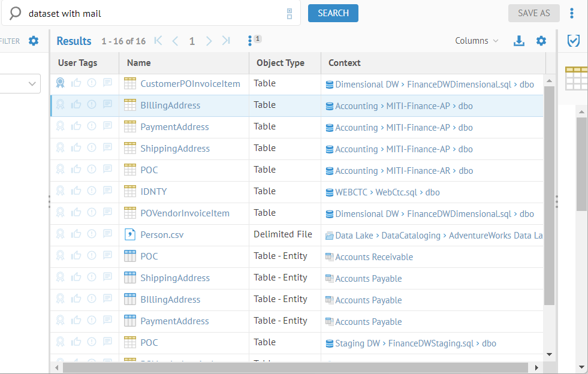Toggle thumbs-up endorsement for BIllingAddress table
The image size is (588, 374).
click(76, 105)
